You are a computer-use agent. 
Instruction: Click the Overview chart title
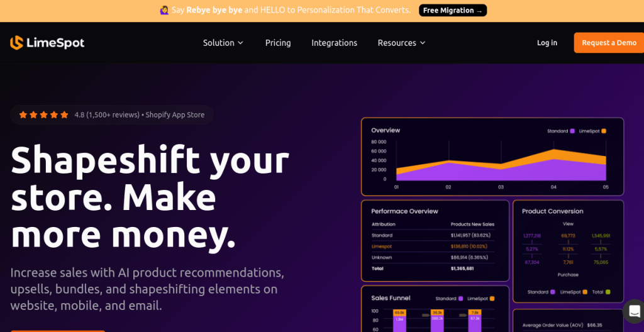point(386,130)
